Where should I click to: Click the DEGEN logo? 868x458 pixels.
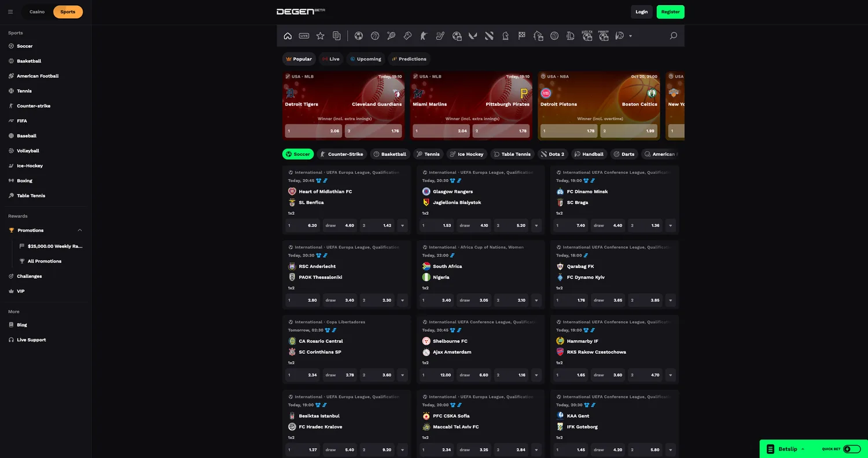pos(300,12)
